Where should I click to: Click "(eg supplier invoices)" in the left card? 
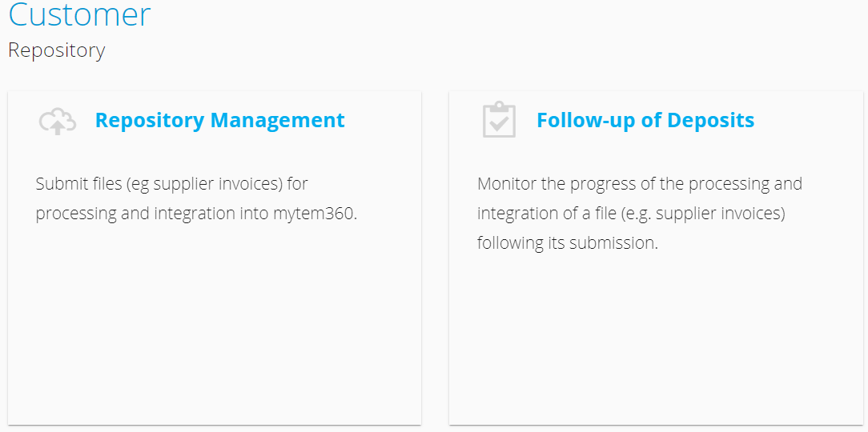pos(204,184)
